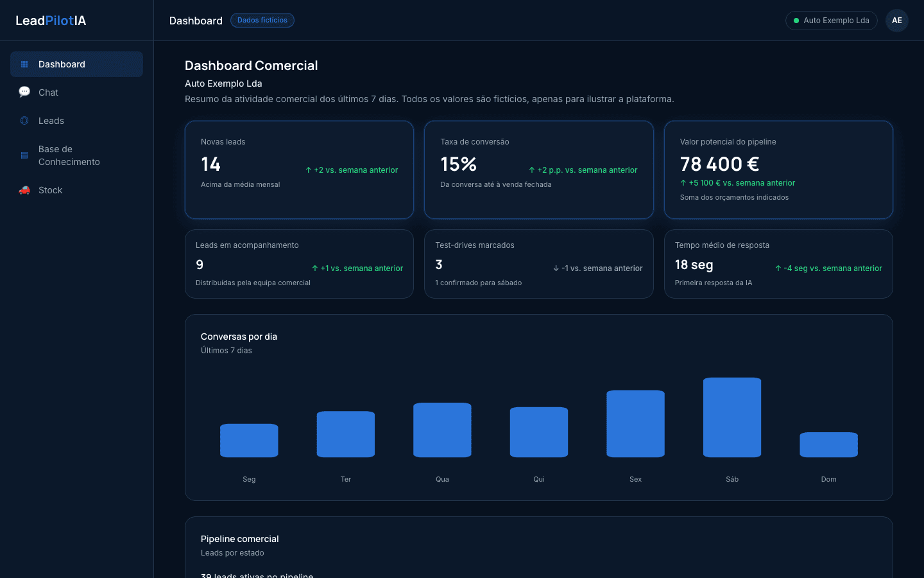Click the 78 400 € pipeline value

[719, 164]
